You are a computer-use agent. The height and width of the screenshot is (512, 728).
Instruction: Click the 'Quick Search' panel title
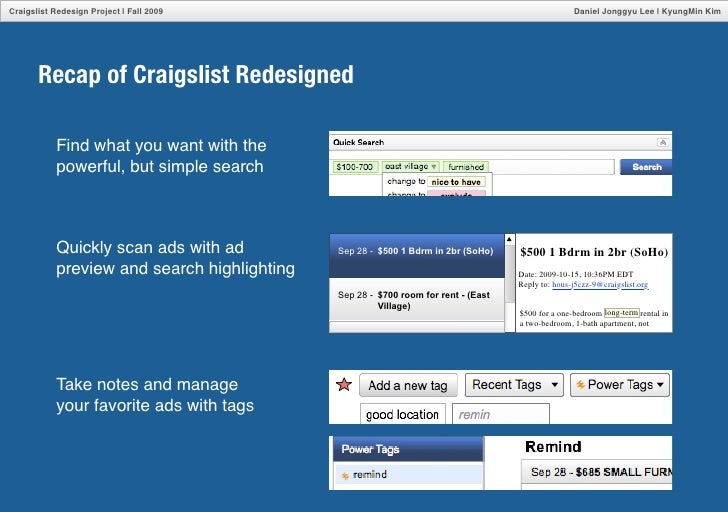click(x=358, y=143)
